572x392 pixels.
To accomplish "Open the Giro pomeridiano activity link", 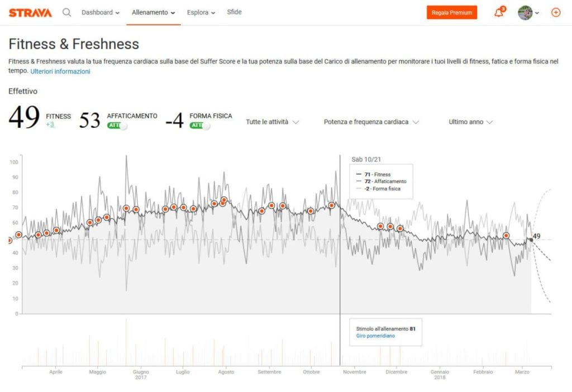I will [x=375, y=336].
